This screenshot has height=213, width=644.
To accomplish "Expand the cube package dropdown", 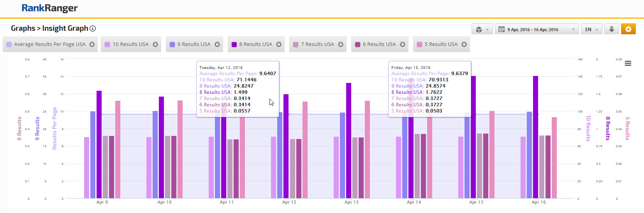I will click(482, 30).
